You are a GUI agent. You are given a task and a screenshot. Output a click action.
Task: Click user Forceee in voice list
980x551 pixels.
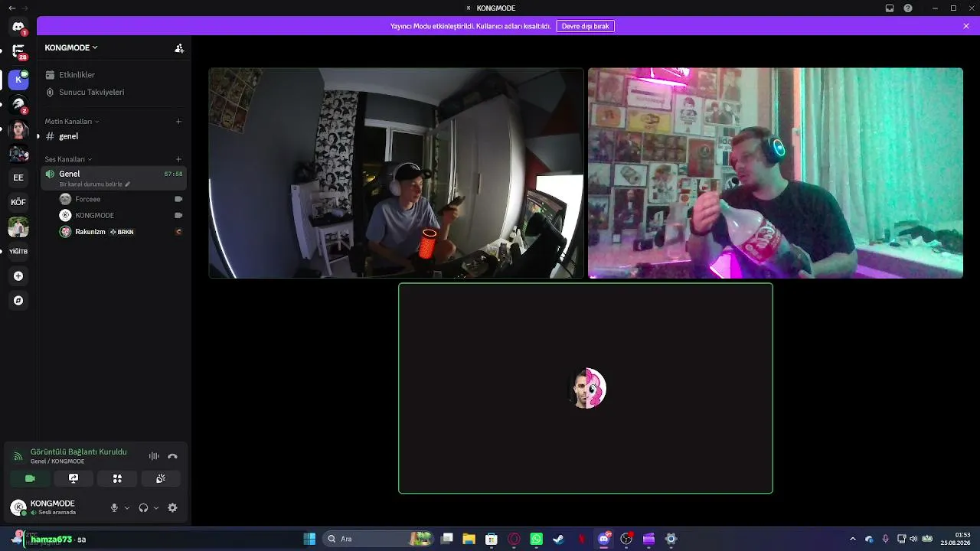tap(121, 199)
